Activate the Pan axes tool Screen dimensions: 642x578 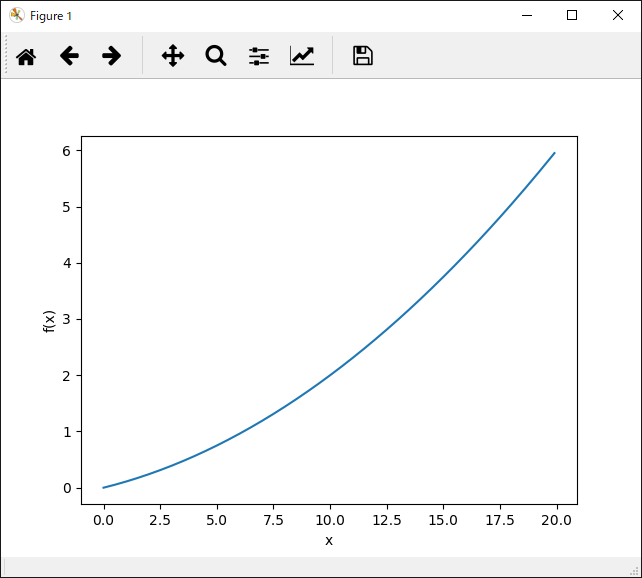tap(173, 56)
